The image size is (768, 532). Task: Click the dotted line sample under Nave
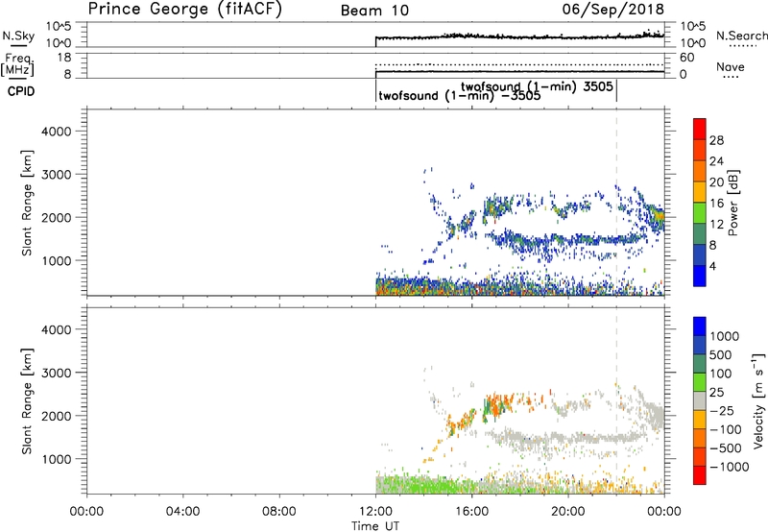click(731, 78)
